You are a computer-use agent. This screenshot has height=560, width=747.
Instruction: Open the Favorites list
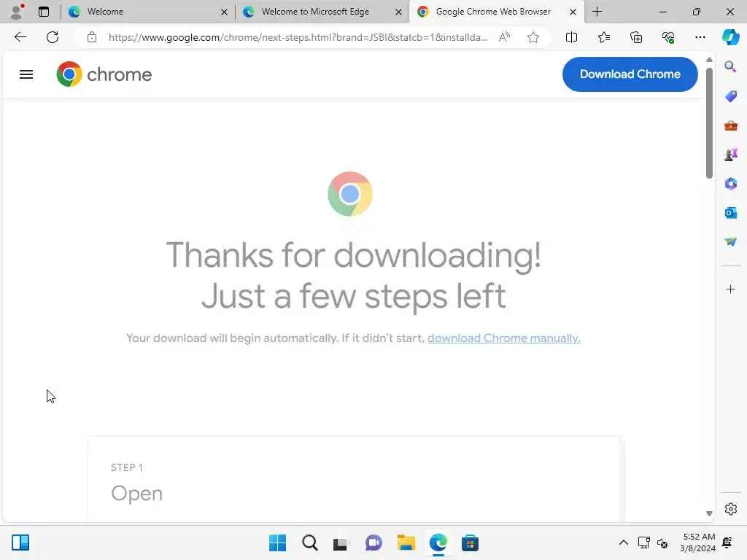(603, 37)
